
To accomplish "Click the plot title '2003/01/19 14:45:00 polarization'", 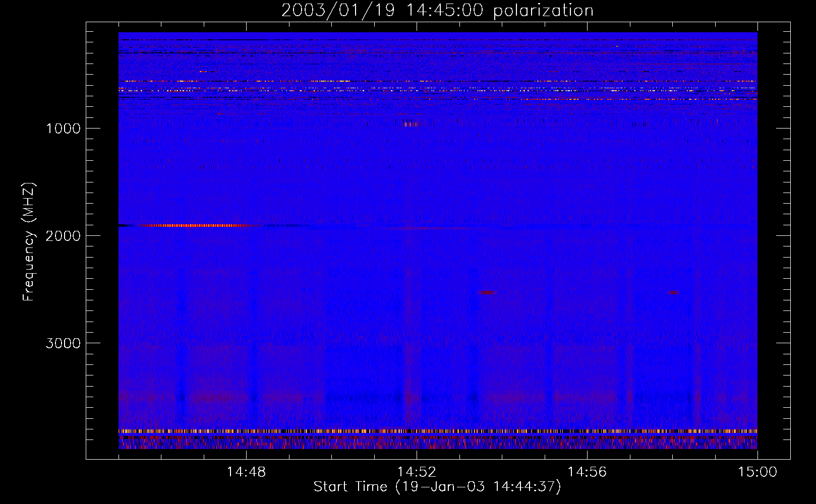I will [437, 11].
